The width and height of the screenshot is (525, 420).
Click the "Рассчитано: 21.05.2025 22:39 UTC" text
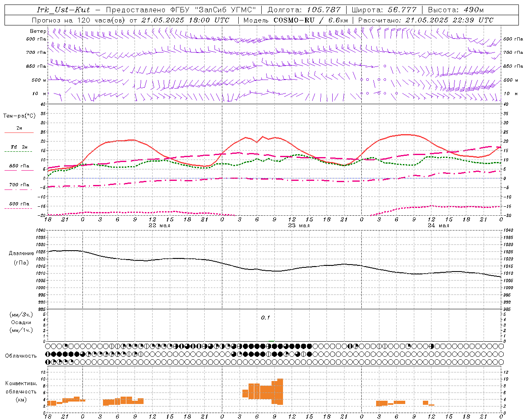pos(426,20)
